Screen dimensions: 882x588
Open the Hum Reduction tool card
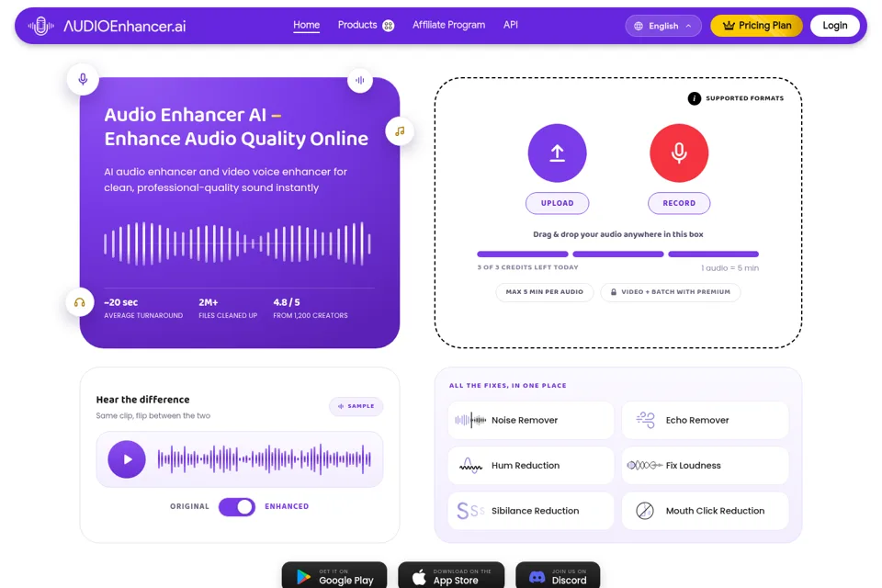click(531, 465)
